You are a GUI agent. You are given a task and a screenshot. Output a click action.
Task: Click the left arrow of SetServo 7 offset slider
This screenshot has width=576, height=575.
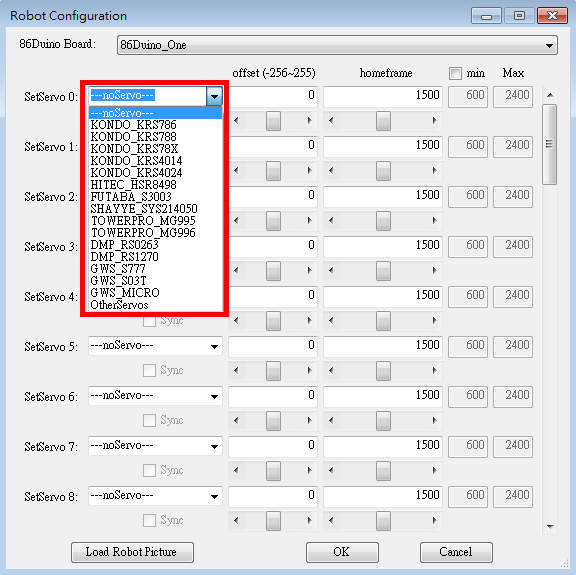[x=236, y=470]
